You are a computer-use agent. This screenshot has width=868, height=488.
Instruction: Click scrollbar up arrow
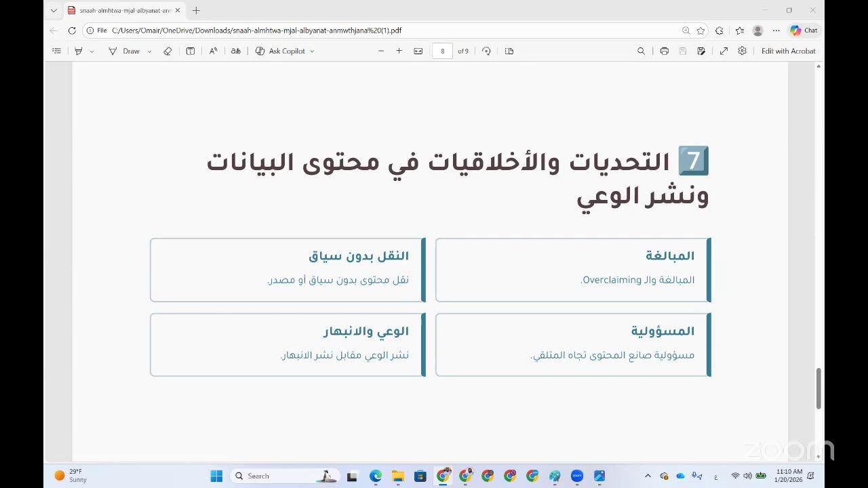coord(818,66)
